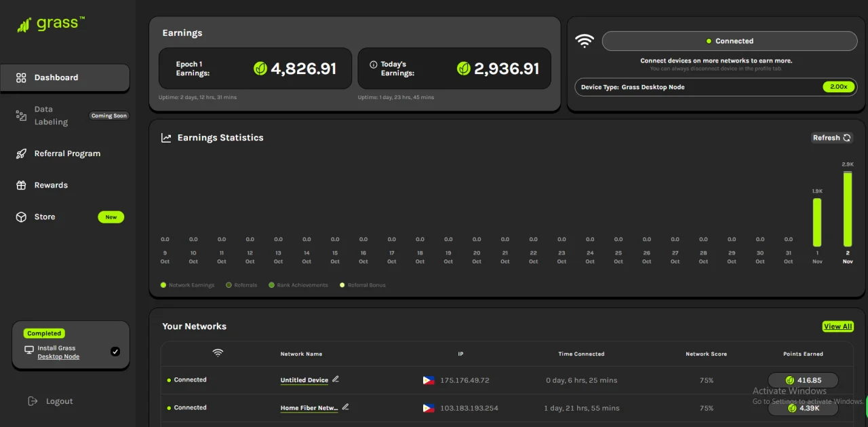Toggle Referral Bonus legend item
Viewport: 868px width, 427px height.
point(362,285)
